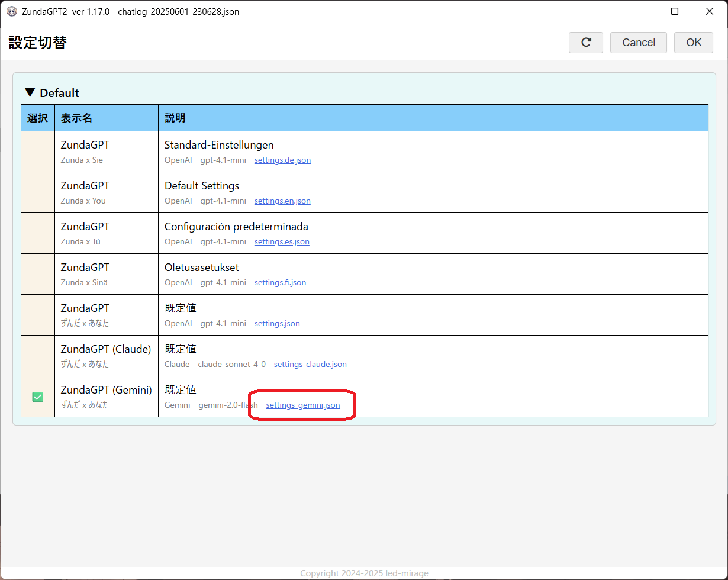Click the Zunda x Sinä subtitle
728x580 pixels.
[x=85, y=282]
